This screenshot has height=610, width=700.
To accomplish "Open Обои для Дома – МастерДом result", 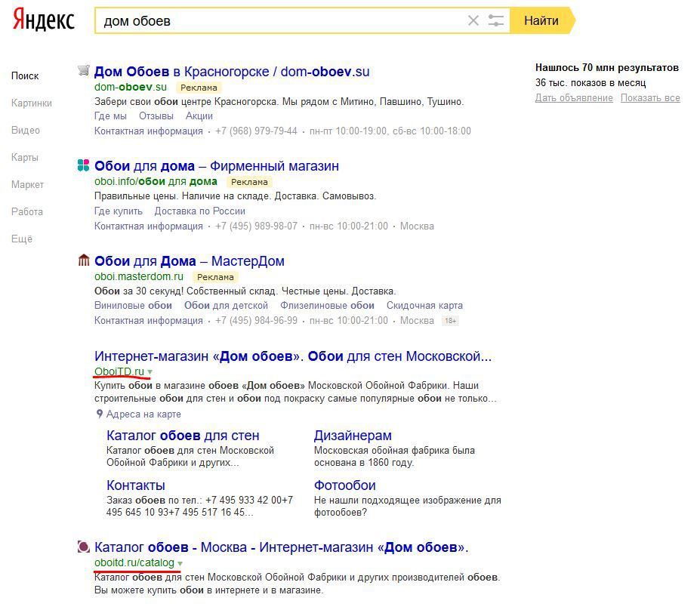I will (x=190, y=261).
